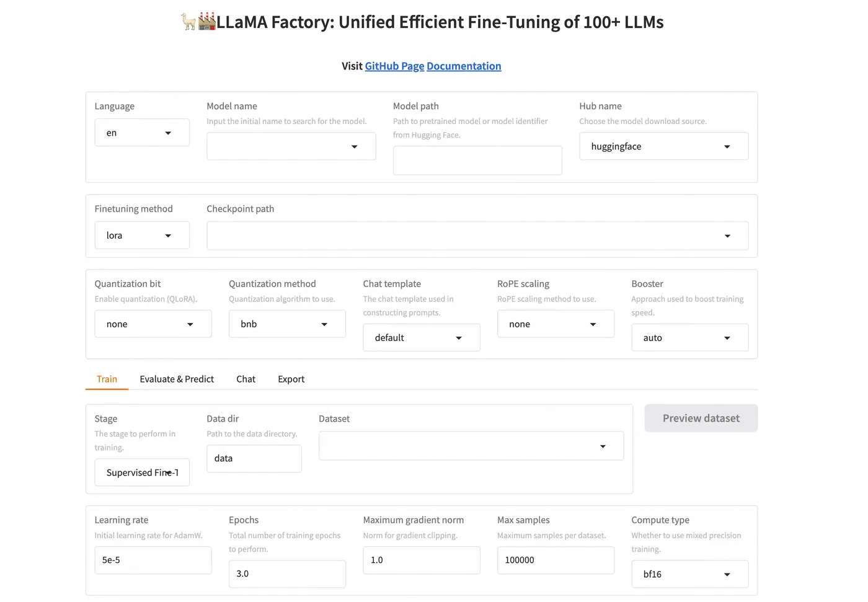Image resolution: width=868 pixels, height=602 pixels.
Task: Expand the RoPE scaling dropdown
Action: pos(556,324)
